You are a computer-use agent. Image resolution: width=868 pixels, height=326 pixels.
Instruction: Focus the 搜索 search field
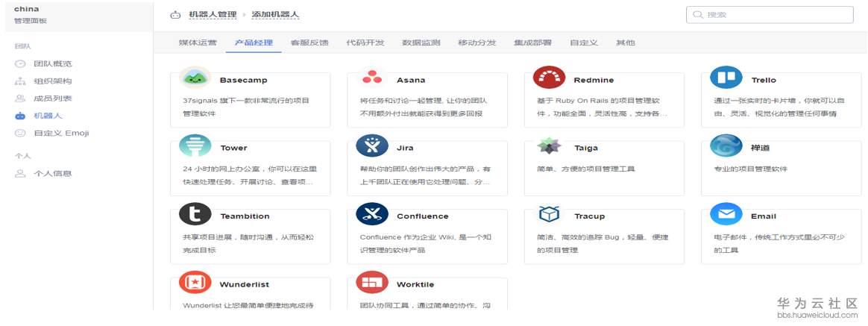tap(770, 15)
